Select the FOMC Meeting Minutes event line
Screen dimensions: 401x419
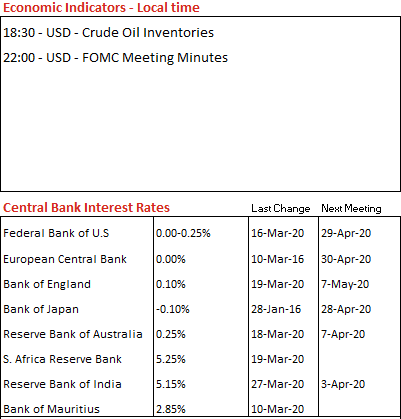115,58
